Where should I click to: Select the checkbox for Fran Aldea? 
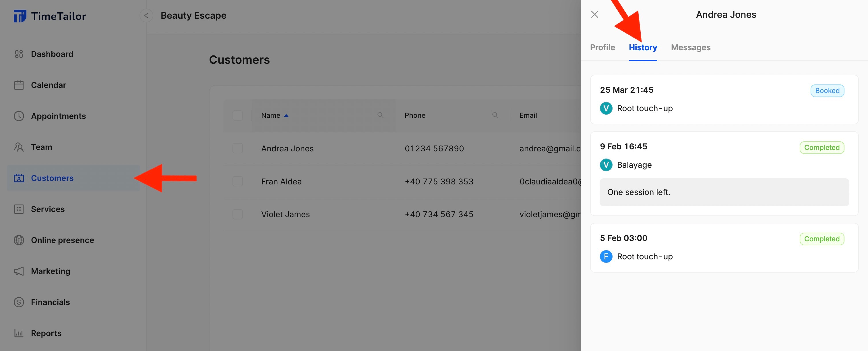click(238, 181)
